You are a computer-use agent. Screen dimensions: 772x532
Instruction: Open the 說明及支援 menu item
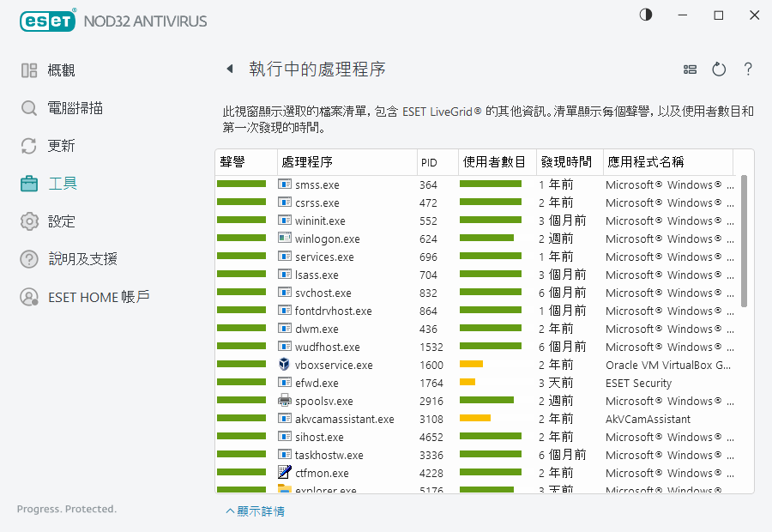pos(82,259)
